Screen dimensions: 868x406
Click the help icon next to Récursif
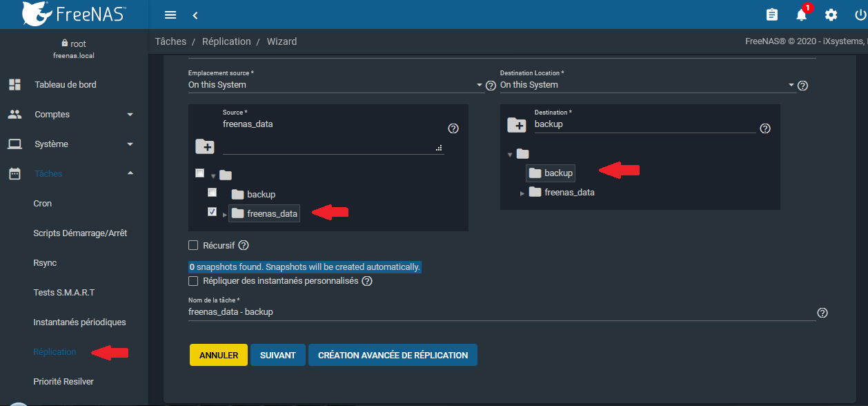pos(244,245)
